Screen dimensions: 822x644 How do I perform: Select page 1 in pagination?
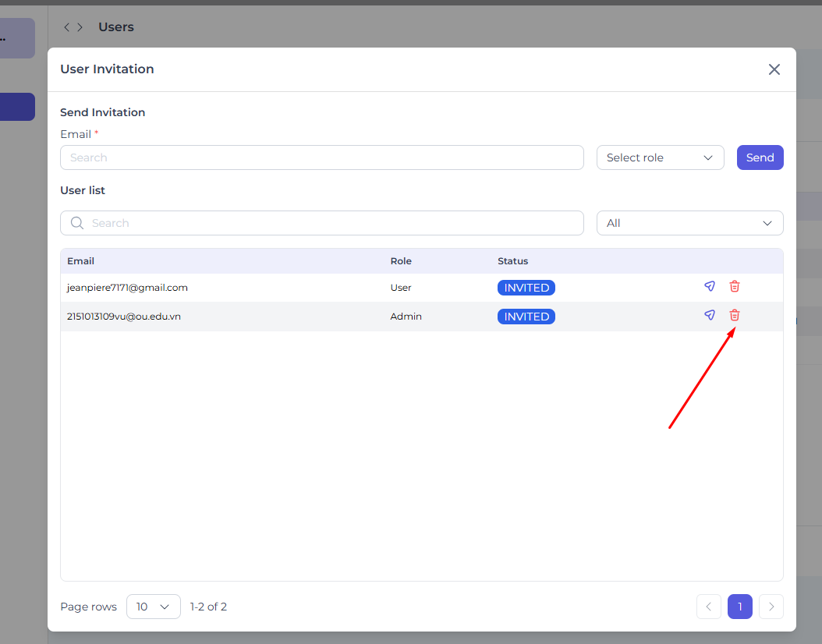740,607
